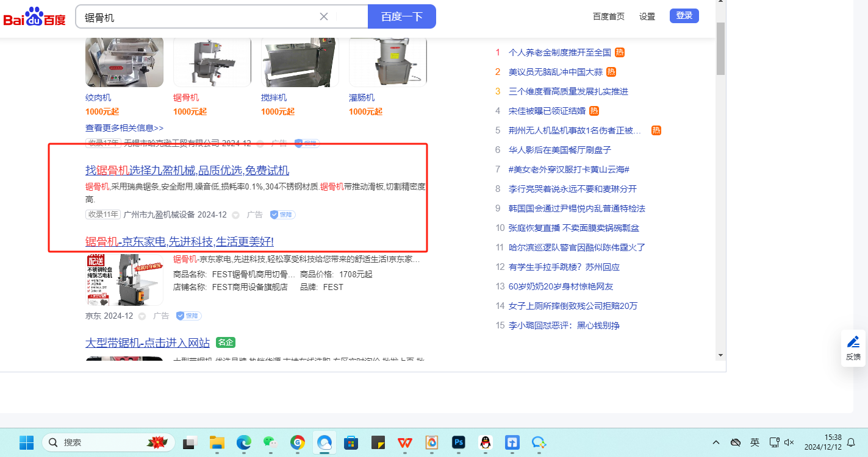The width and height of the screenshot is (868, 457).
Task: Open hot search 三个维度看高质量发展扎实推进
Action: (569, 91)
